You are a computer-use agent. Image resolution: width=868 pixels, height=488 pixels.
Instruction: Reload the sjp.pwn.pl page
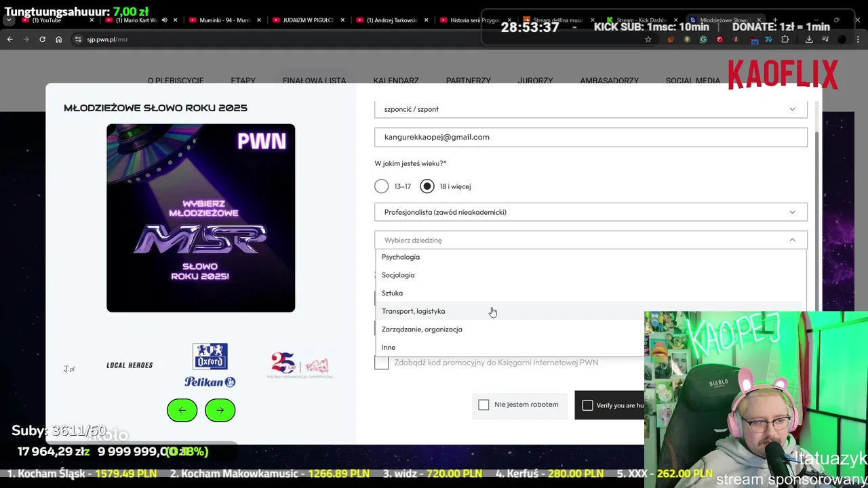(x=42, y=39)
